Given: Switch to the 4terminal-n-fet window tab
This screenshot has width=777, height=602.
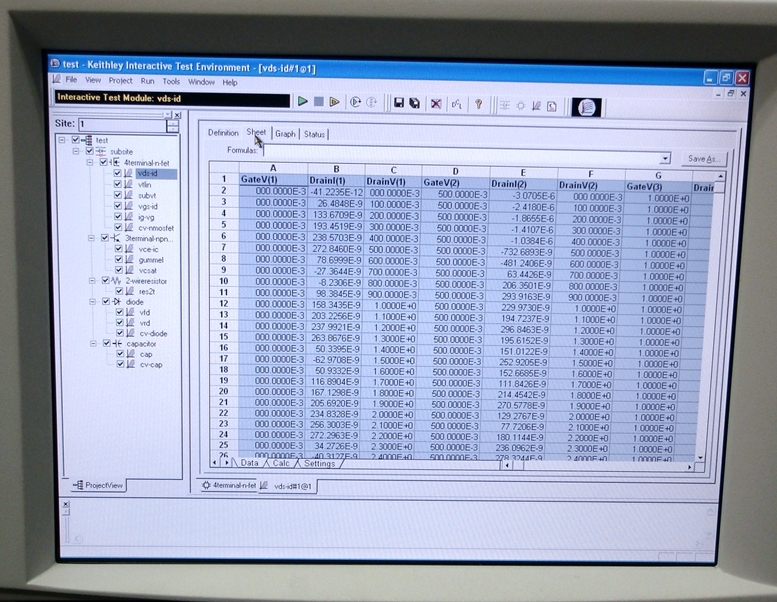Looking at the screenshot, I should pos(229,485).
